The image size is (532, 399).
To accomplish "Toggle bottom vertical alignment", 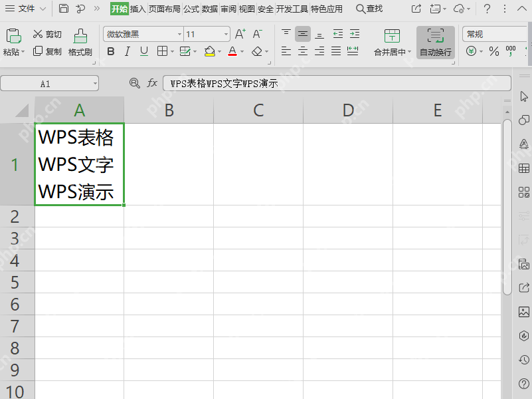I will point(319,34).
